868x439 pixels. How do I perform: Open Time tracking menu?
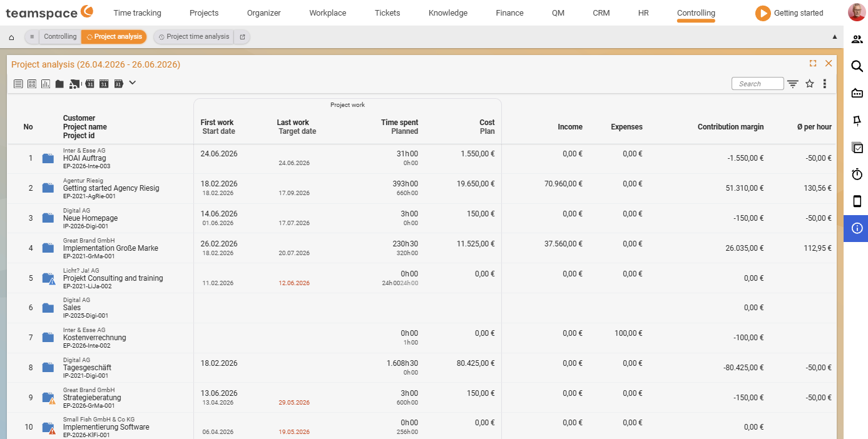[x=137, y=13]
